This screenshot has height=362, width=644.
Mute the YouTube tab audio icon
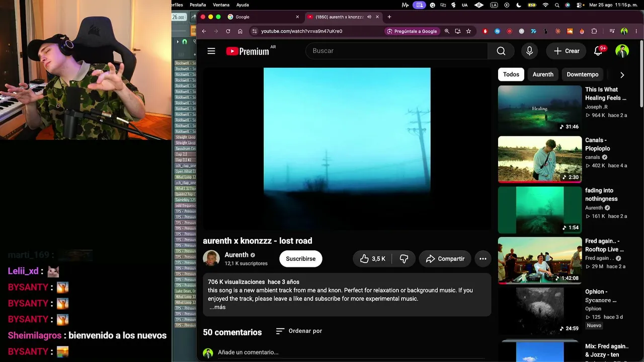[x=369, y=17]
